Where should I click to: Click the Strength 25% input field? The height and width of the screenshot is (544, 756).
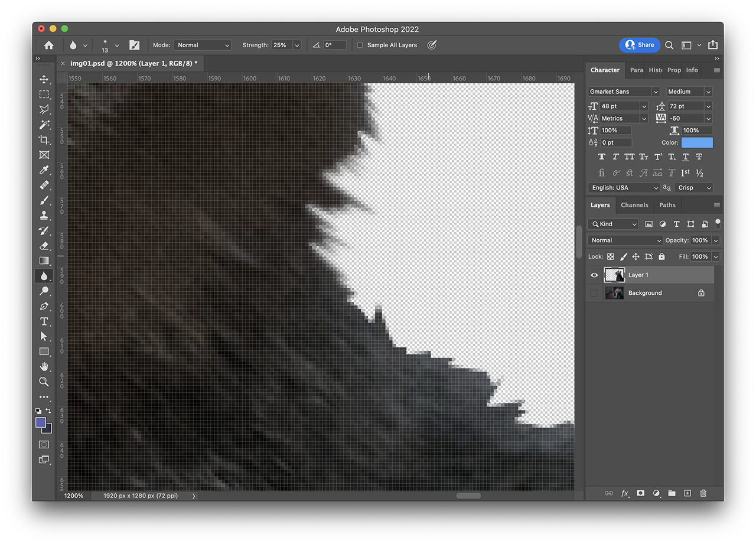pyautogui.click(x=282, y=45)
